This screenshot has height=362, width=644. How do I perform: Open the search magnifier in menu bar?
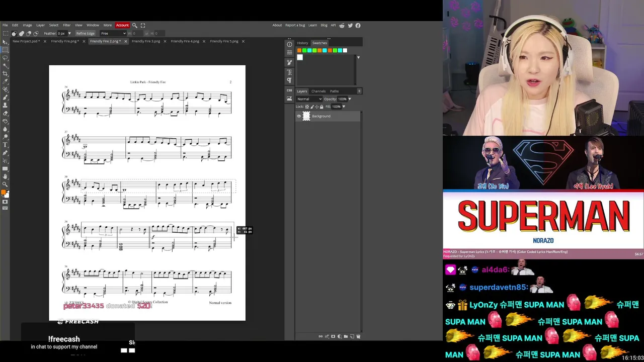click(x=135, y=25)
